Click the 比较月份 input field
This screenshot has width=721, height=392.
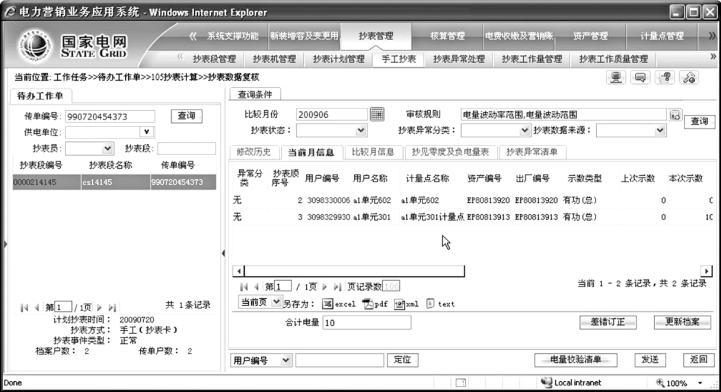tap(332, 114)
